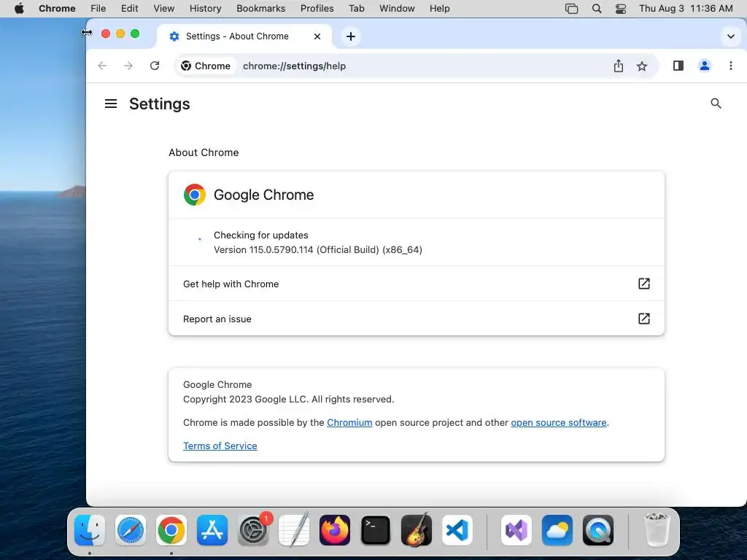
Task: Close the Settings - About Chrome tab
Action: tap(317, 36)
